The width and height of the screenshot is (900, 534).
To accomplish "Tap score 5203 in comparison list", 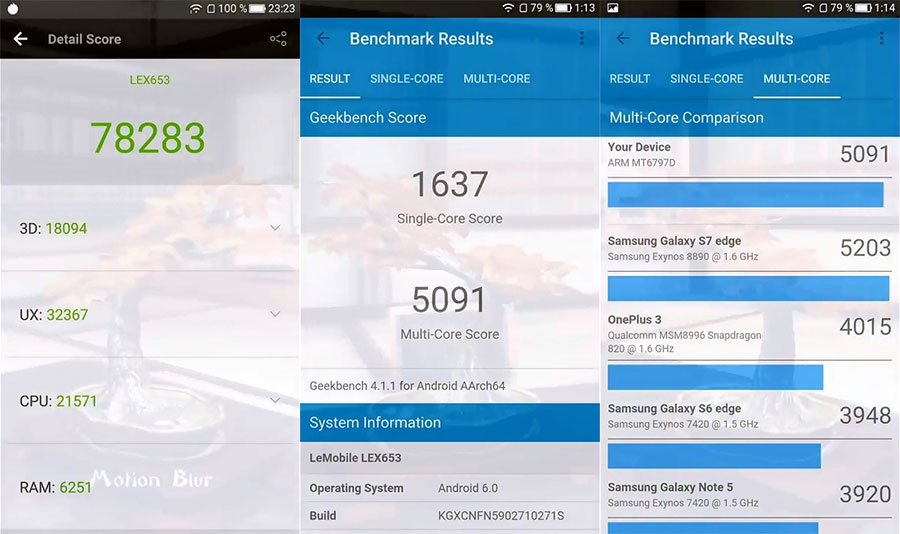I will click(x=865, y=248).
